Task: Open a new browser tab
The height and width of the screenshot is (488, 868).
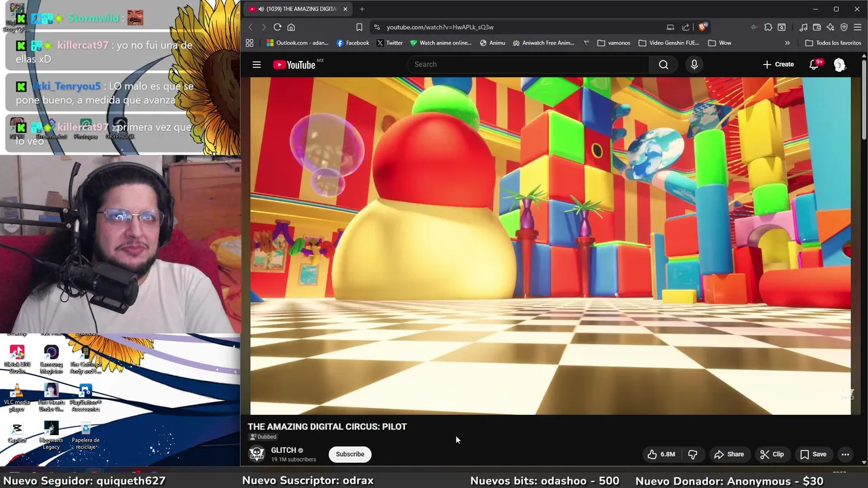Action: [362, 9]
